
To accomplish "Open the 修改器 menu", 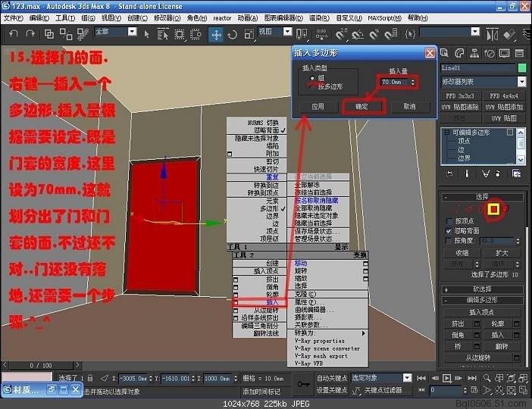I will coord(167,18).
